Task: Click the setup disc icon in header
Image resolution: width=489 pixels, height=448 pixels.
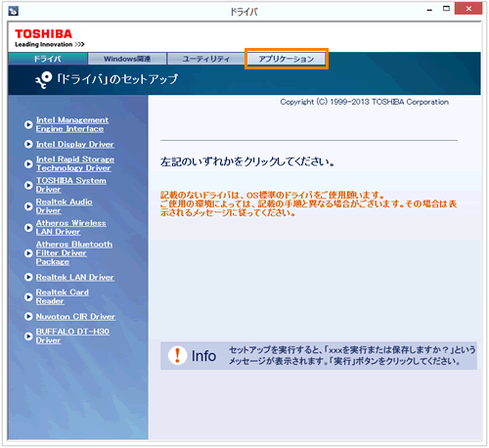Action: (44, 80)
